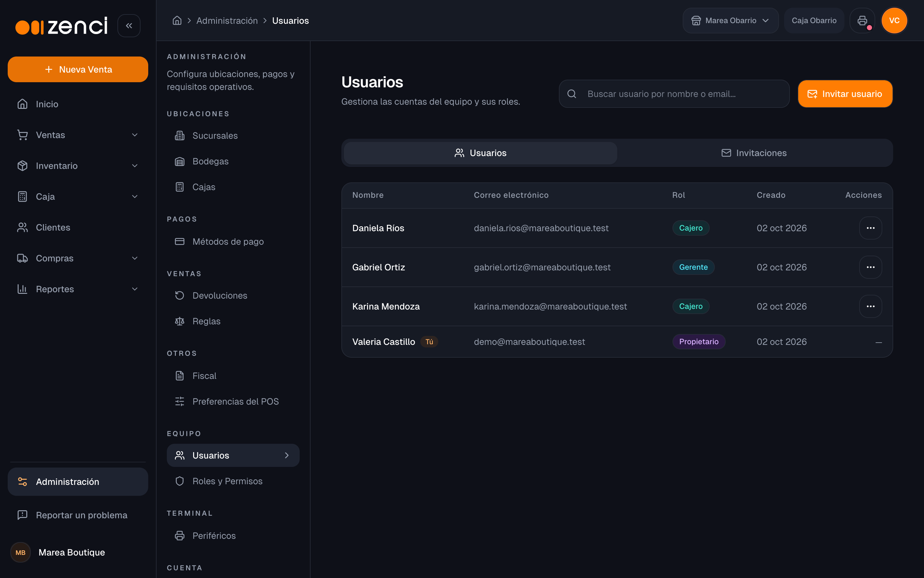924x578 pixels.
Task: Open Devoluciones settings
Action: [233, 295]
